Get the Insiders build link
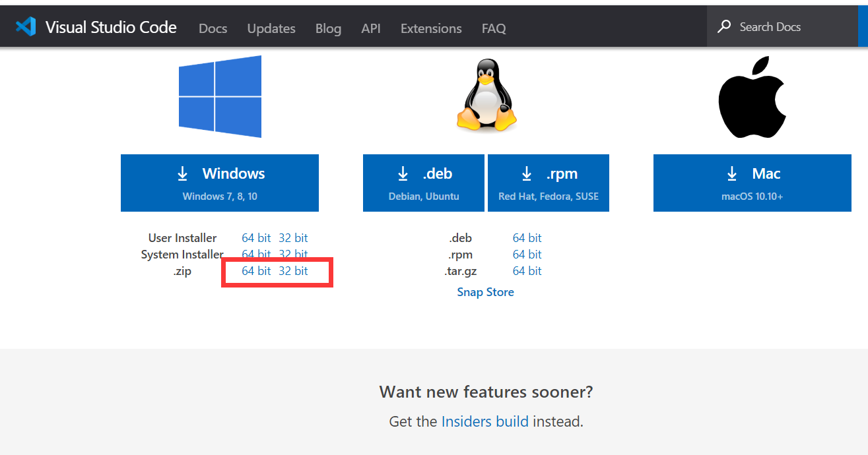The image size is (868, 455). coord(485,421)
